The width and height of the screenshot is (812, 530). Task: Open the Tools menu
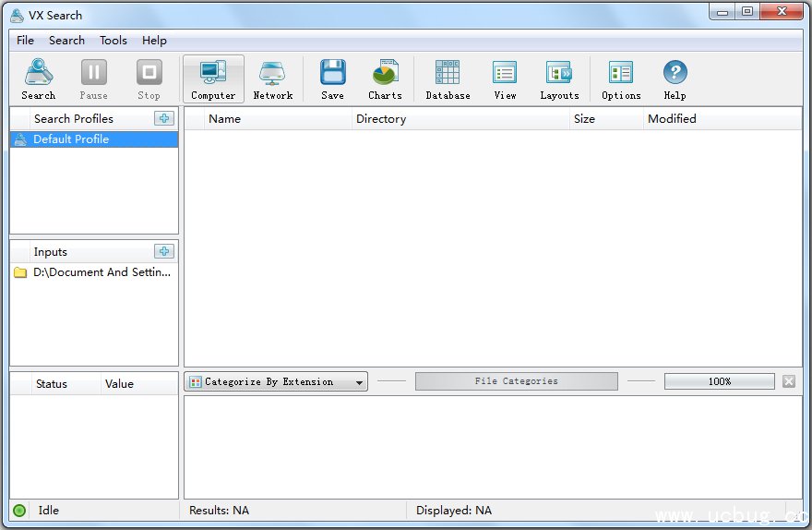point(113,41)
